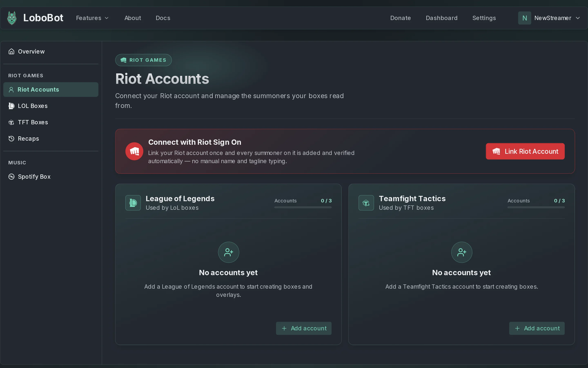
Task: Open the Dashboard link
Action: point(441,18)
